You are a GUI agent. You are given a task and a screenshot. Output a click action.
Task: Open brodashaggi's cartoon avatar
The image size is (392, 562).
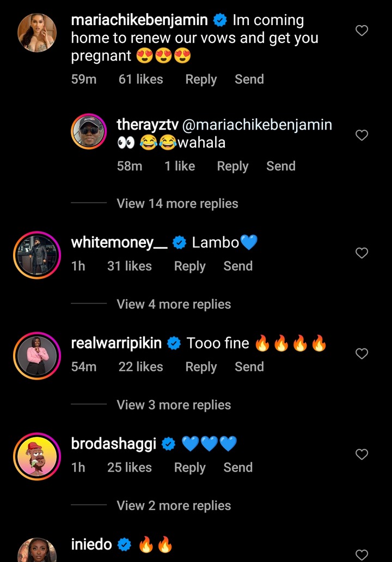tap(37, 456)
